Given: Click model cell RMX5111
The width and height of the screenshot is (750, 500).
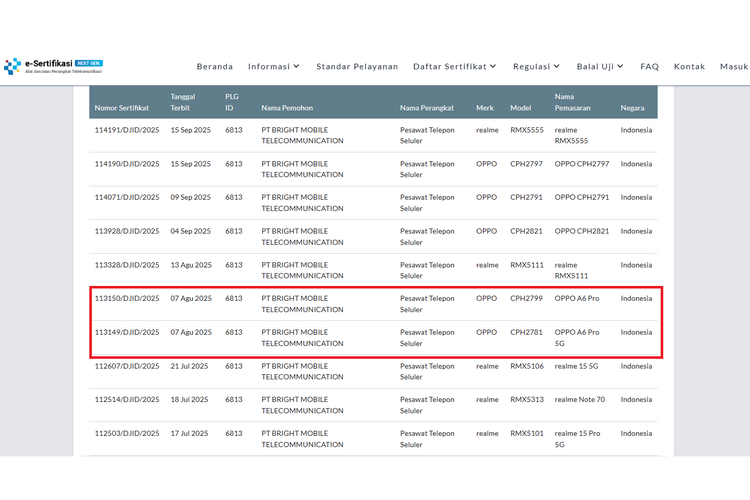Looking at the screenshot, I should pos(527,265).
